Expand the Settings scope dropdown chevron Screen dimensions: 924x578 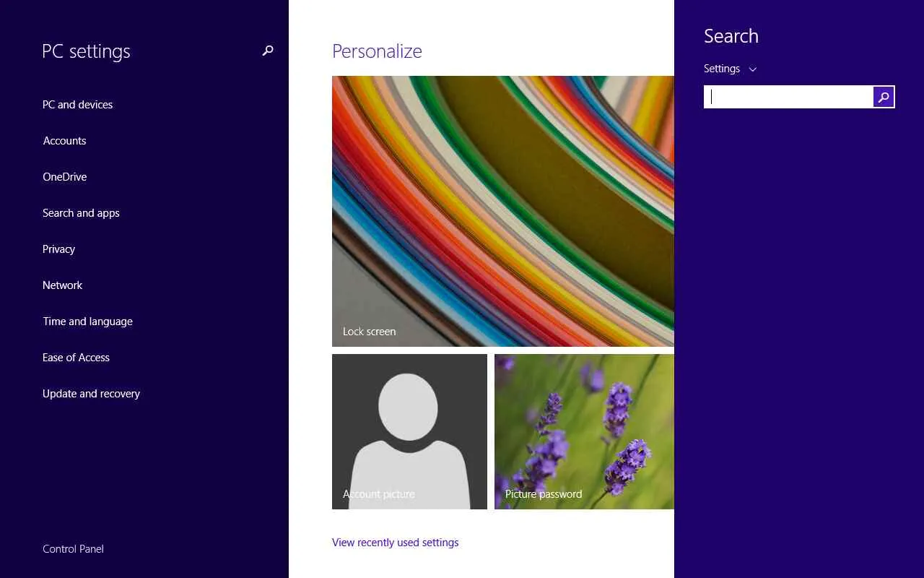point(753,69)
